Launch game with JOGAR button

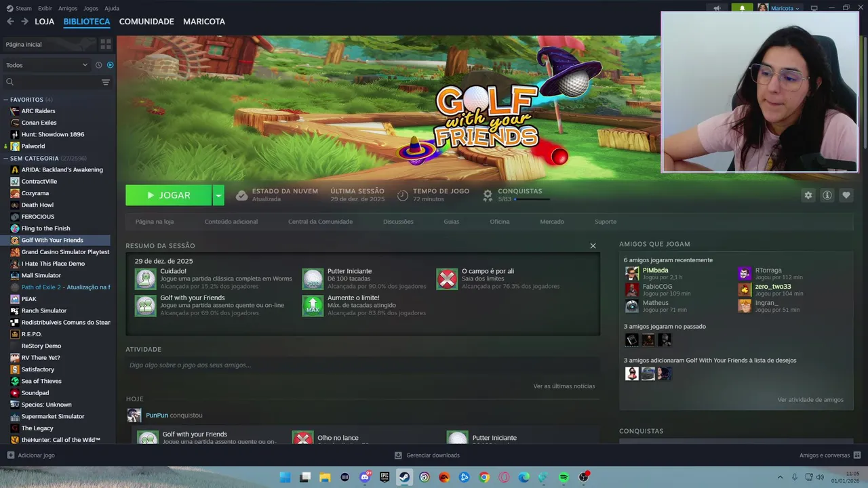click(169, 195)
